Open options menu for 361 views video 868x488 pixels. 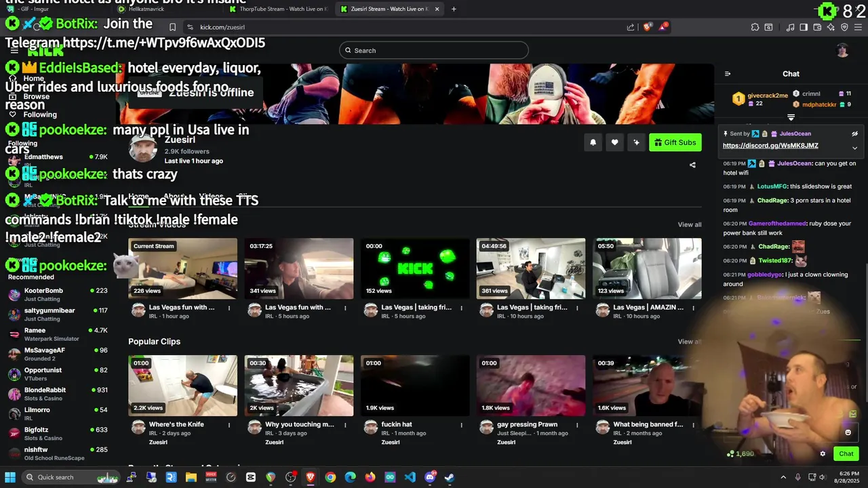[577, 308]
